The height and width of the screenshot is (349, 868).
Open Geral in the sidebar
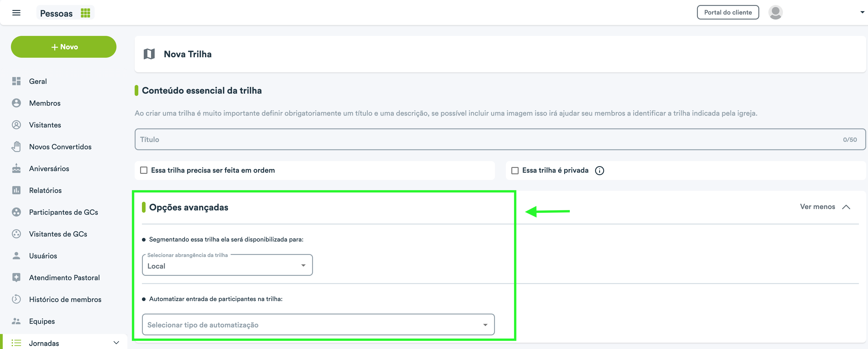pyautogui.click(x=38, y=81)
